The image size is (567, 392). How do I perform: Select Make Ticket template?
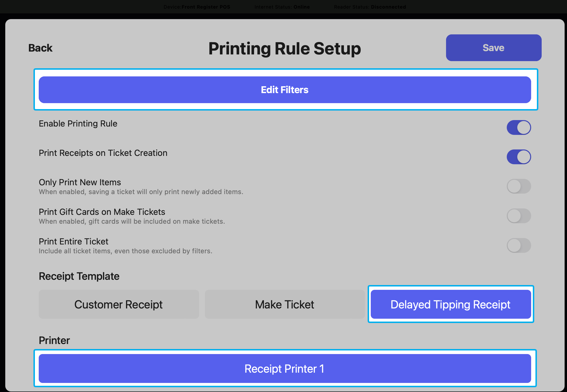click(284, 305)
